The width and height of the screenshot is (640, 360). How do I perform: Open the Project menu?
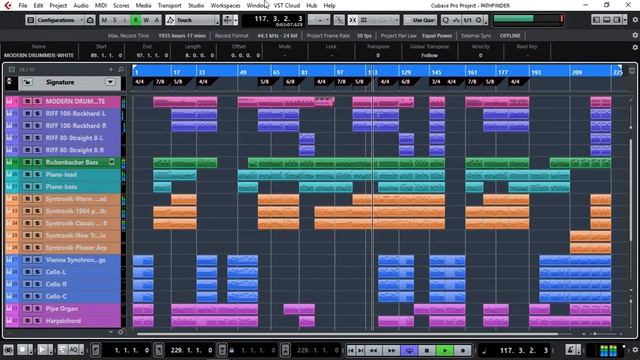click(x=58, y=6)
